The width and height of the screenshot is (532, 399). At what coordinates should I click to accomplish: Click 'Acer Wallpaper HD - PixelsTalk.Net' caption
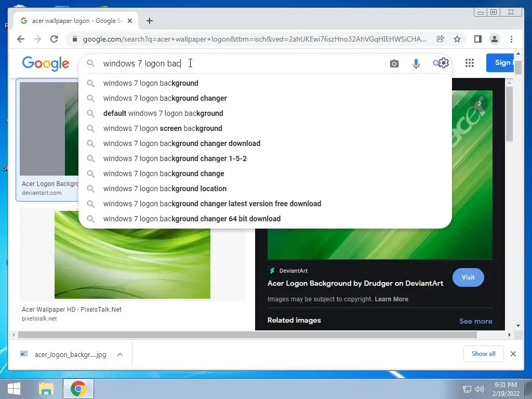pos(72,310)
